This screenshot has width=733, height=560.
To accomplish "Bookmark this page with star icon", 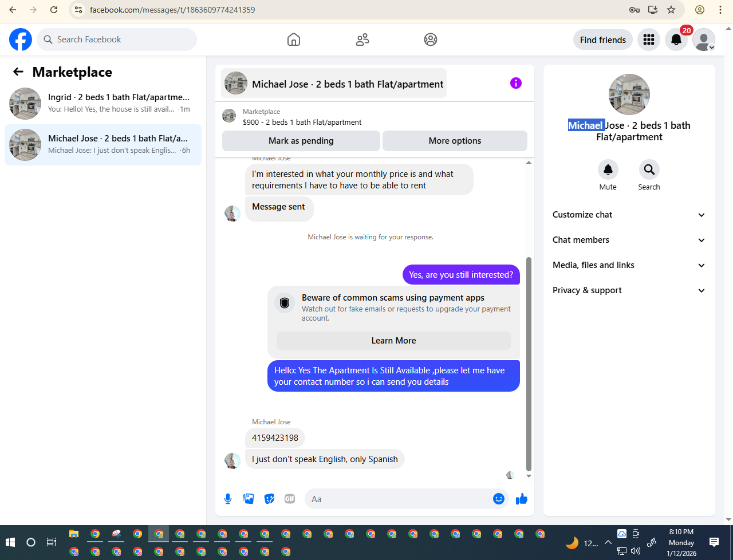I will point(671,10).
